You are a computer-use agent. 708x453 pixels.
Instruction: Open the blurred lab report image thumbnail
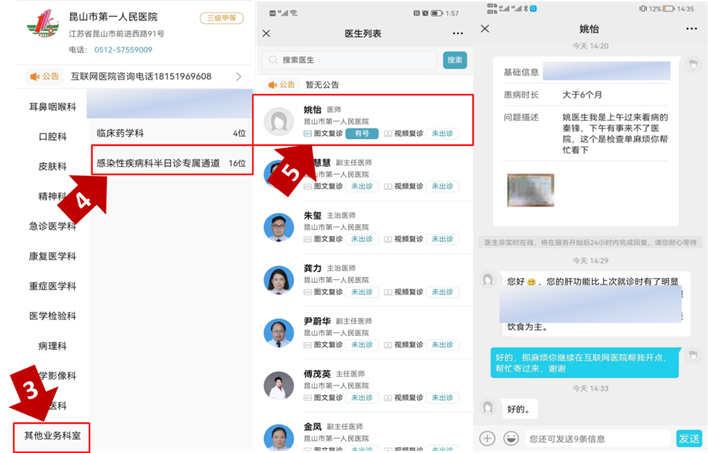coord(531,190)
